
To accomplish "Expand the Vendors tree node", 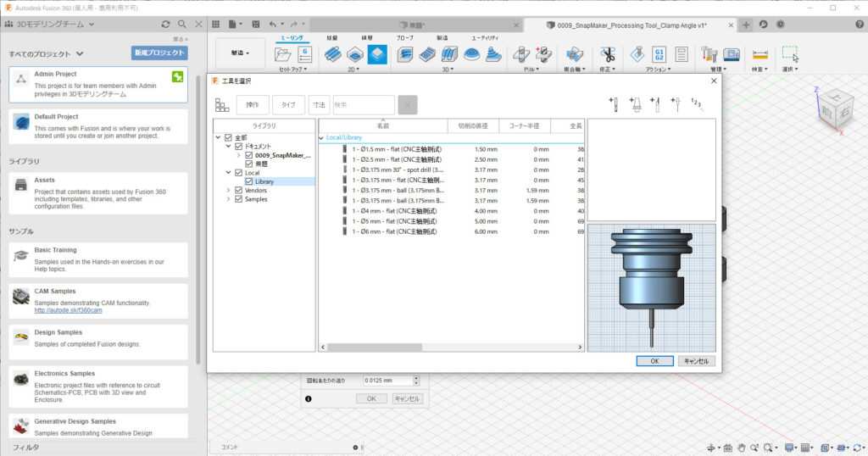I will tap(228, 191).
